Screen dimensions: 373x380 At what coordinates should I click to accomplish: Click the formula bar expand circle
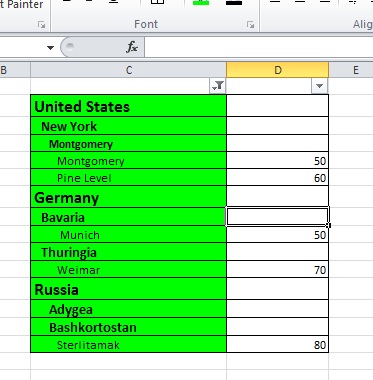[70, 47]
